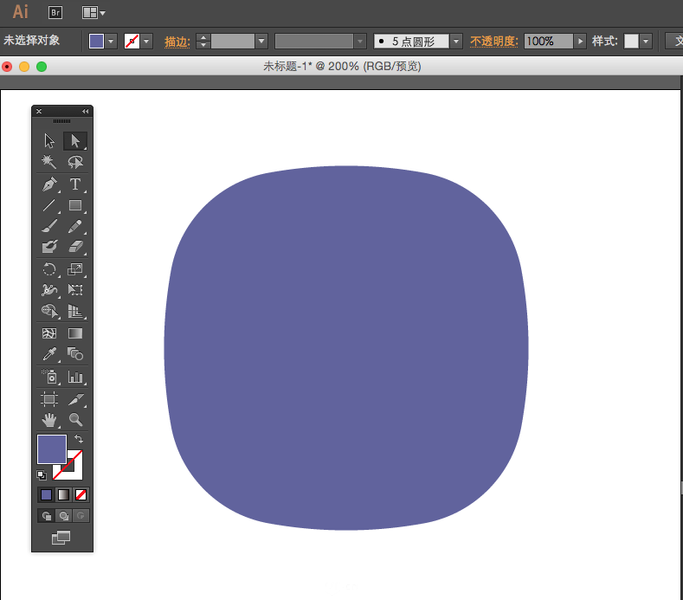The height and width of the screenshot is (600, 683).
Task: Select the Symbol Sprayer tool
Action: pos(49,377)
